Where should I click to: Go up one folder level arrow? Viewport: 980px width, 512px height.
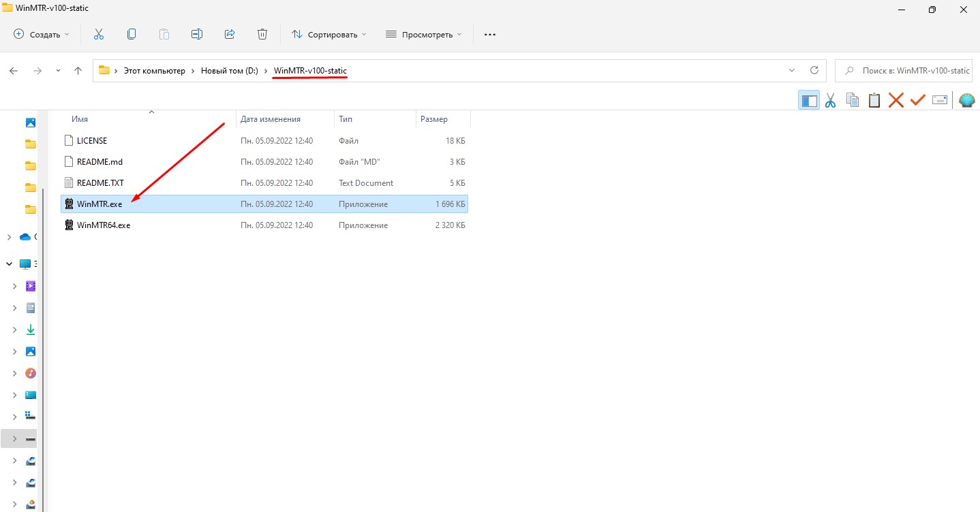tap(78, 70)
